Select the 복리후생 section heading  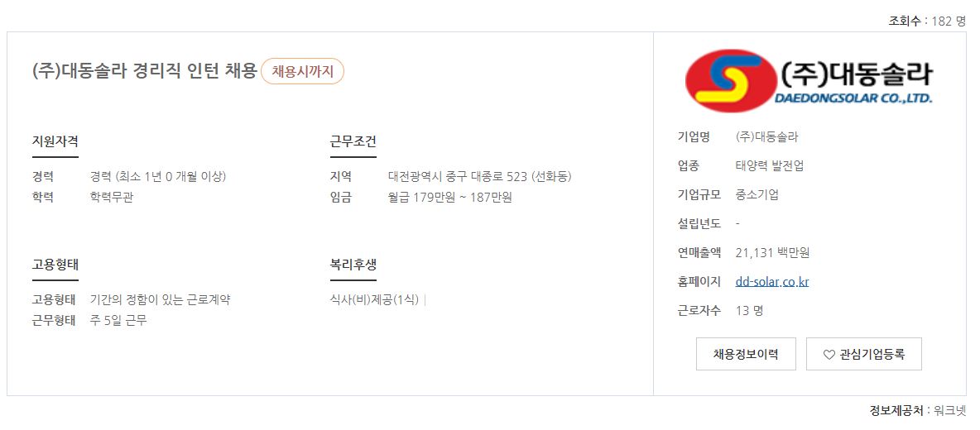point(353,264)
